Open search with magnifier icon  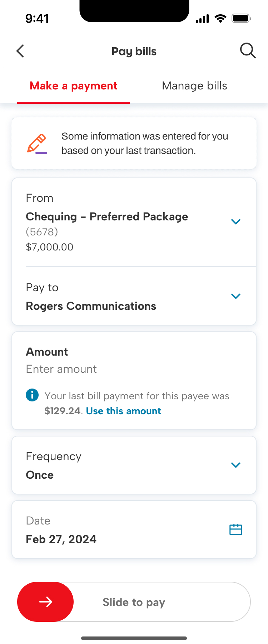pos(248,51)
